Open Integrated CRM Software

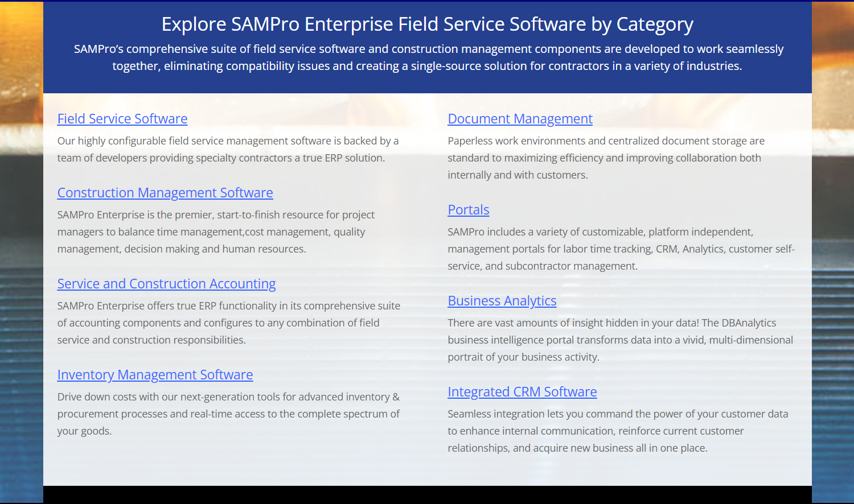pyautogui.click(x=522, y=392)
